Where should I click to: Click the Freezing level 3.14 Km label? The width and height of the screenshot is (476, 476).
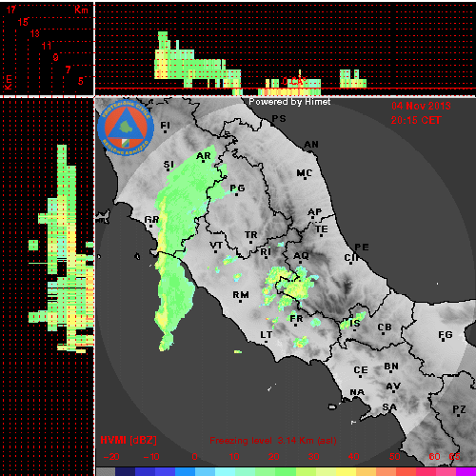tap(273, 441)
